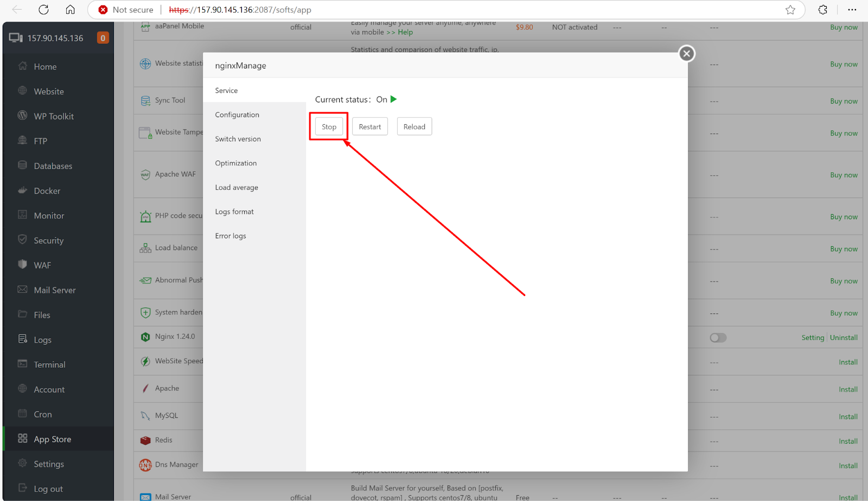Select the WAF shield icon in sidebar
This screenshot has height=501, width=868.
coord(22,265)
